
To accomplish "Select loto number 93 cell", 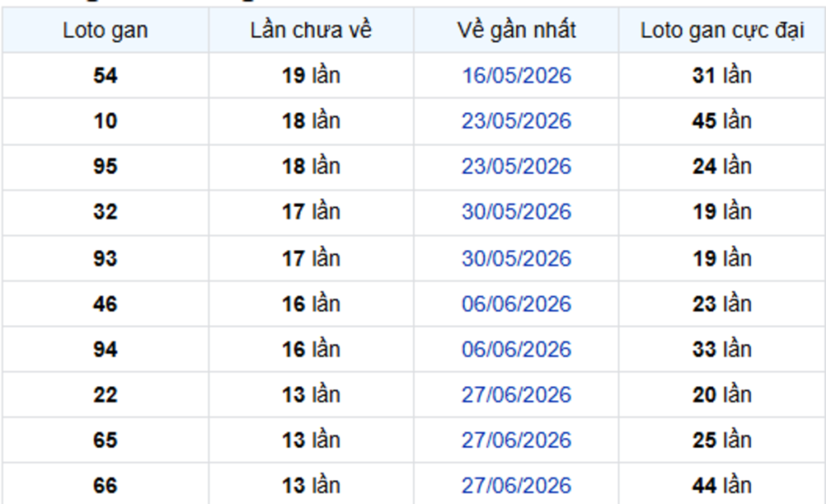I will 106,258.
